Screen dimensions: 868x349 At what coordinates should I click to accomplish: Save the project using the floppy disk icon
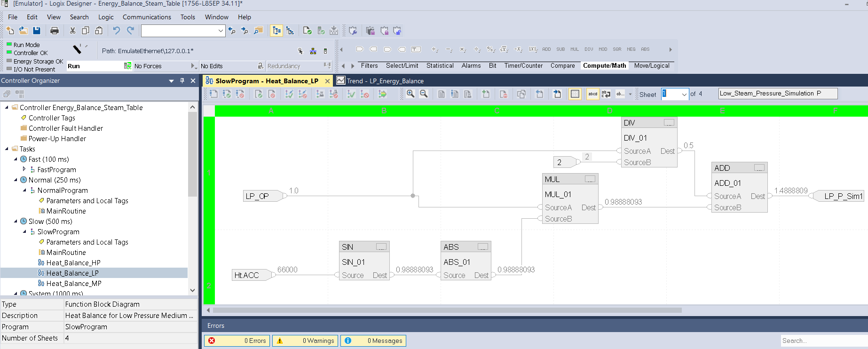point(36,31)
